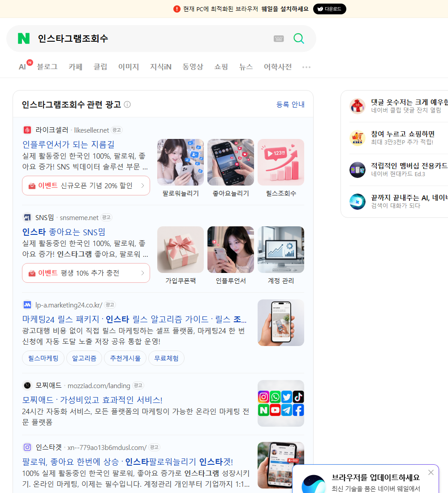
Task: Click 브라우저를 업데이트하세요 popup heading
Action: pos(376,477)
